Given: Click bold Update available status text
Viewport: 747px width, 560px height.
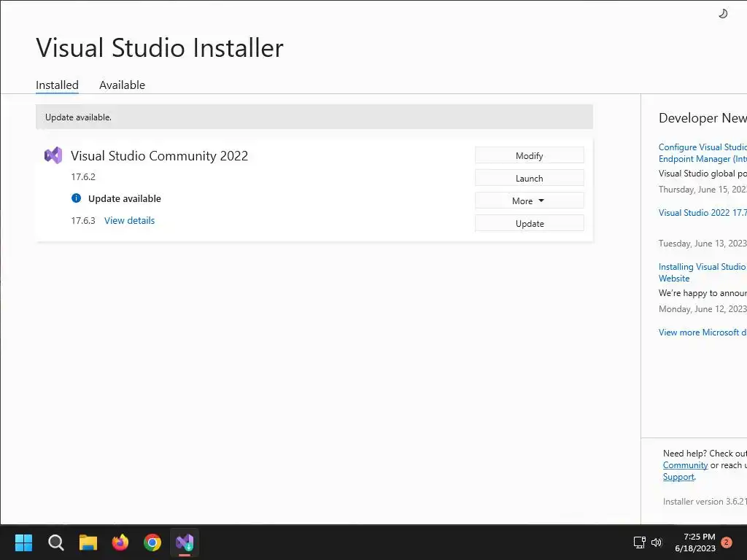Looking at the screenshot, I should click(x=124, y=198).
